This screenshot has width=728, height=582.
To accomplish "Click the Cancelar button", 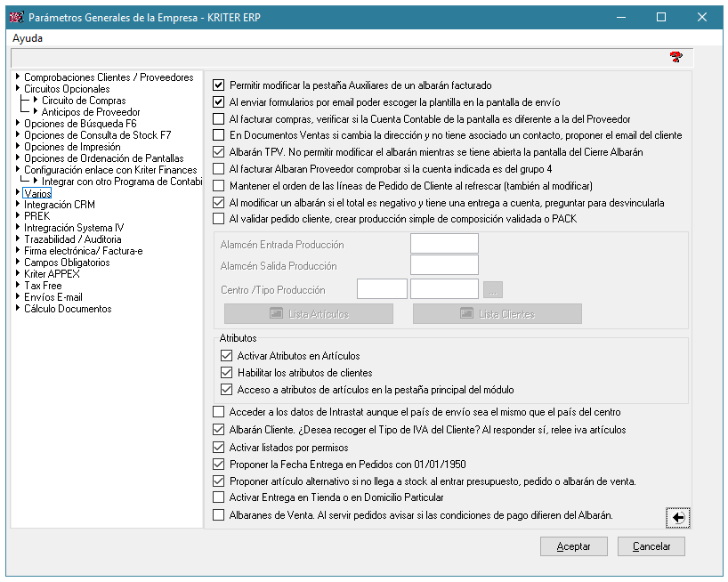I will tap(651, 546).
